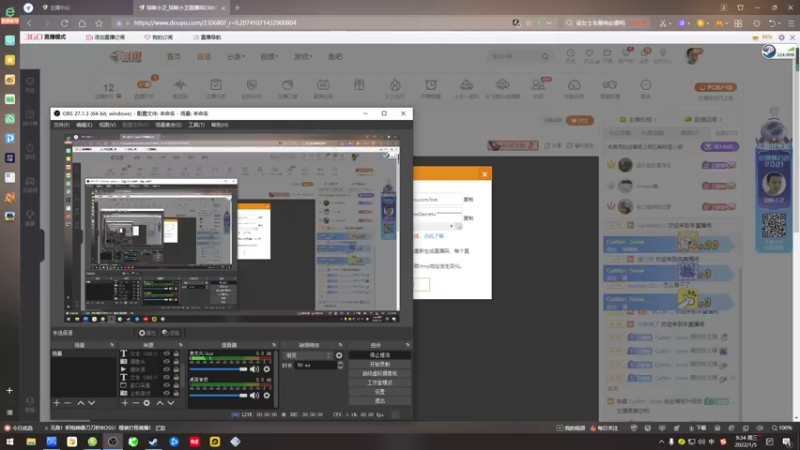Image resolution: width=800 pixels, height=450 pixels.
Task: Increase transition duration with stepper arrows
Action: click(x=340, y=363)
